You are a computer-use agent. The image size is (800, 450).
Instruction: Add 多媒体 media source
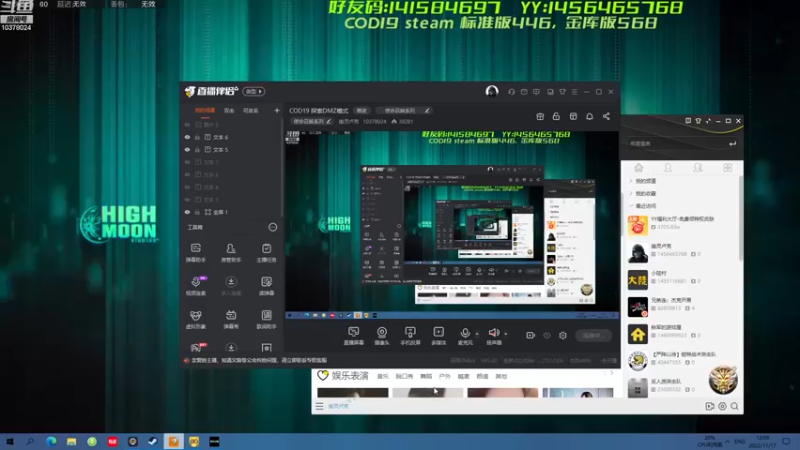(439, 336)
